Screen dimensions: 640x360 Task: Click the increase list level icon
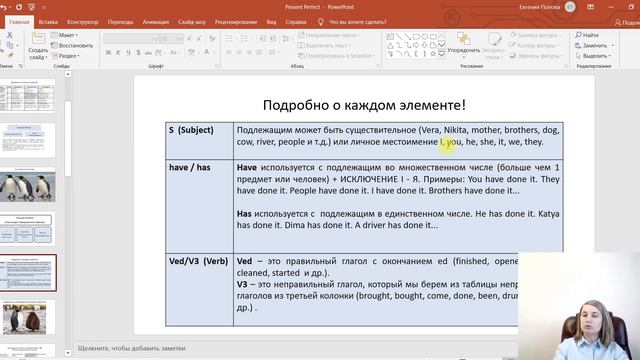point(273,39)
